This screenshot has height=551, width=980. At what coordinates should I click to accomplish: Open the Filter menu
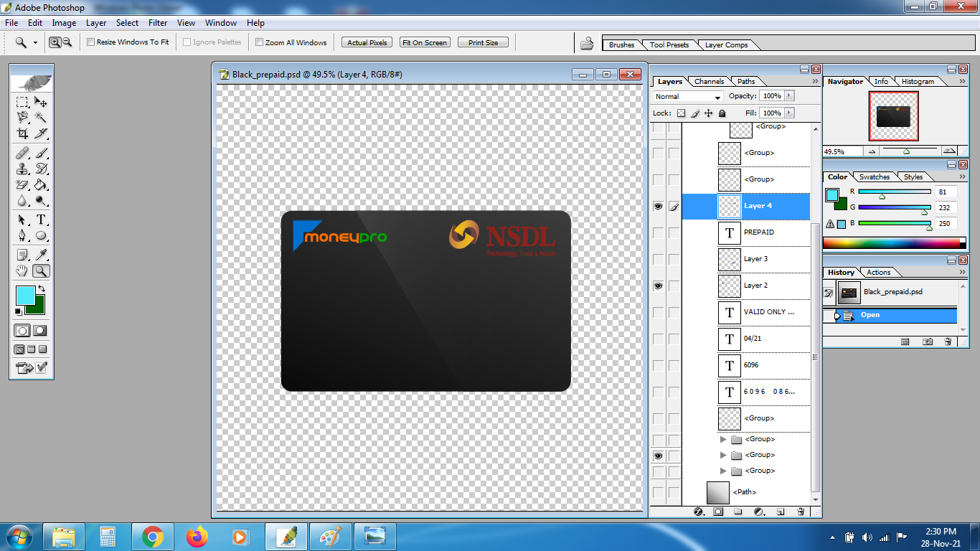(158, 23)
